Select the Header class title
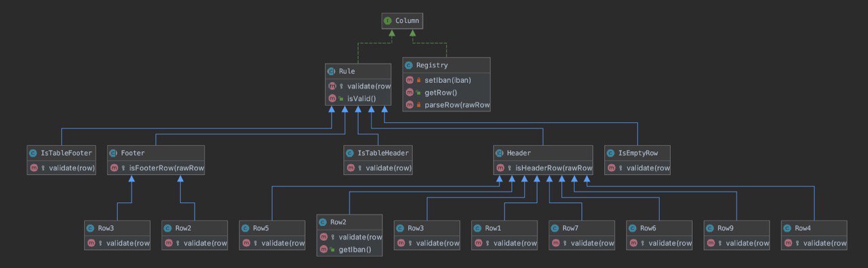The image size is (868, 268). coord(519,153)
